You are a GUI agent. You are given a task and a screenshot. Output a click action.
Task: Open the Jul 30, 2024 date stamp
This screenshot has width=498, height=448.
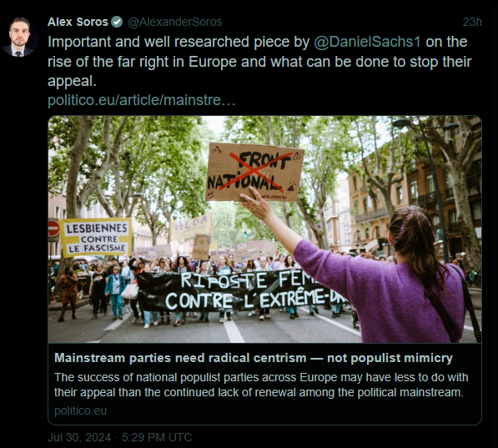(79, 437)
